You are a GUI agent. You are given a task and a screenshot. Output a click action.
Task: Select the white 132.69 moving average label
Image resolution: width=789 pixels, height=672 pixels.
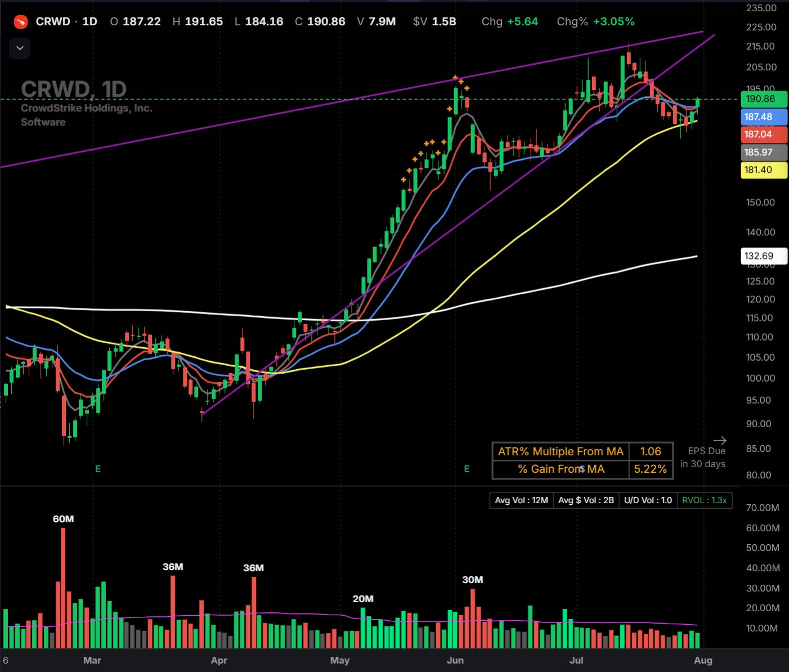764,256
